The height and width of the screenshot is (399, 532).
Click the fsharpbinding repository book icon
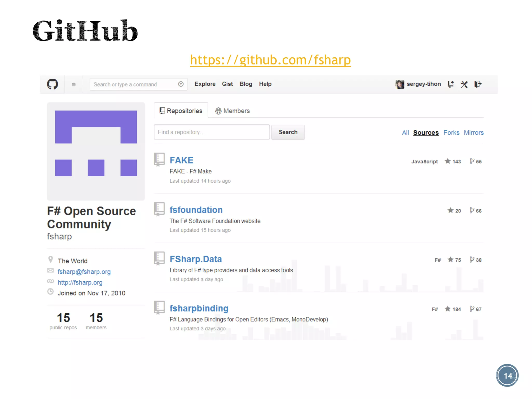pyautogui.click(x=159, y=308)
